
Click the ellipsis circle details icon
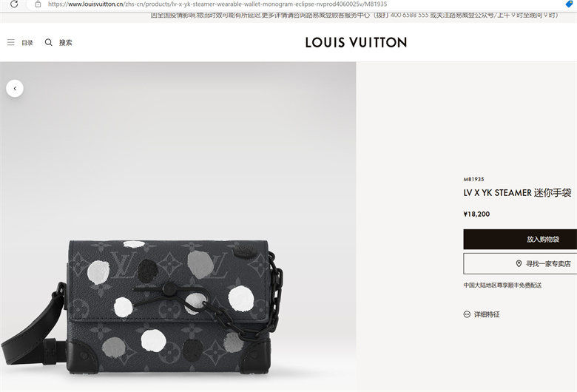tap(467, 314)
